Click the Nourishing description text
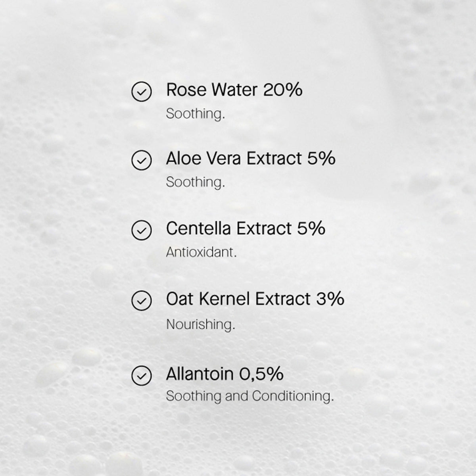Image resolution: width=476 pixels, height=476 pixels. coord(200,324)
